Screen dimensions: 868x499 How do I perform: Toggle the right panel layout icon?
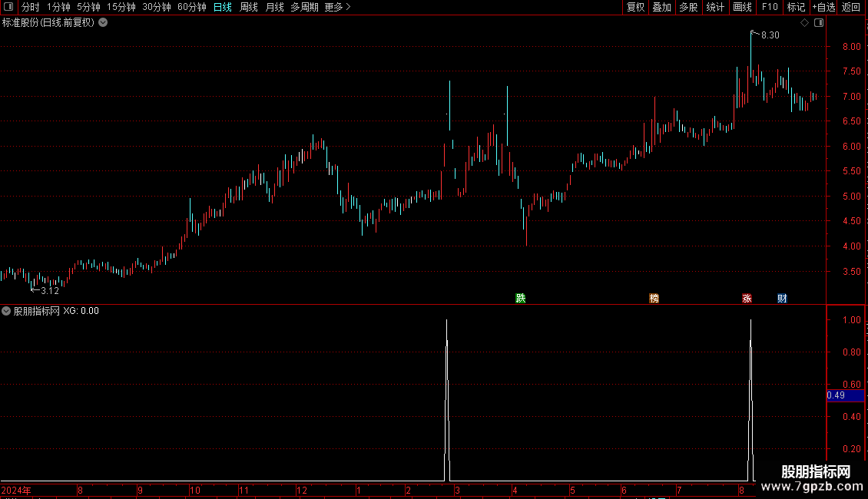coord(819,23)
